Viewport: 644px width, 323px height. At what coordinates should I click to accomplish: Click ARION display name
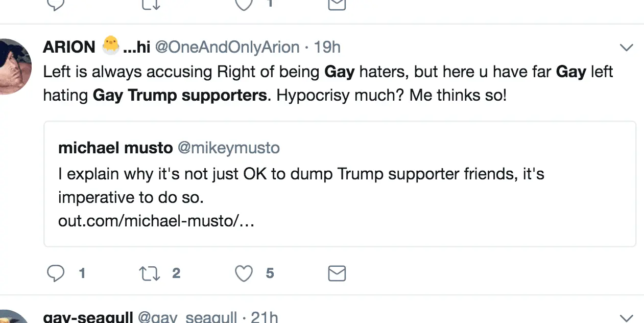click(x=69, y=48)
